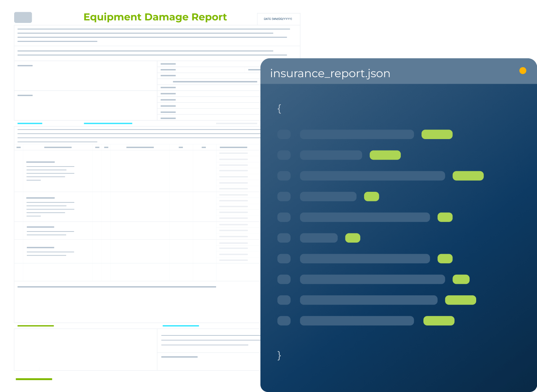
Task: Select the green value pill in last JSON row
Action: click(439, 321)
